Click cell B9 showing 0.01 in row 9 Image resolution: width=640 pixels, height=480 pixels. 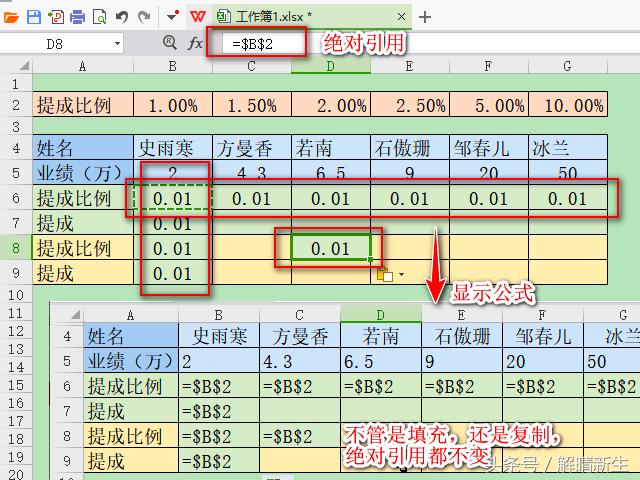[173, 273]
